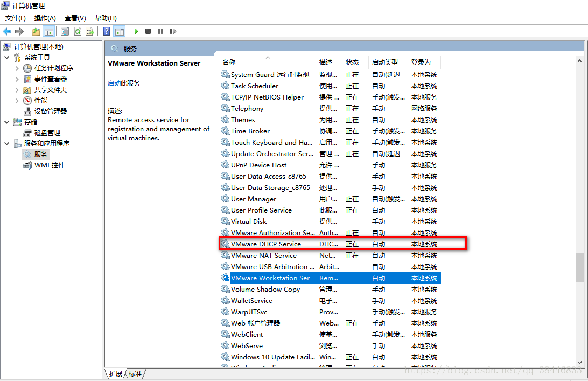Start the service with the green play icon
The image size is (588, 381).
tap(136, 31)
